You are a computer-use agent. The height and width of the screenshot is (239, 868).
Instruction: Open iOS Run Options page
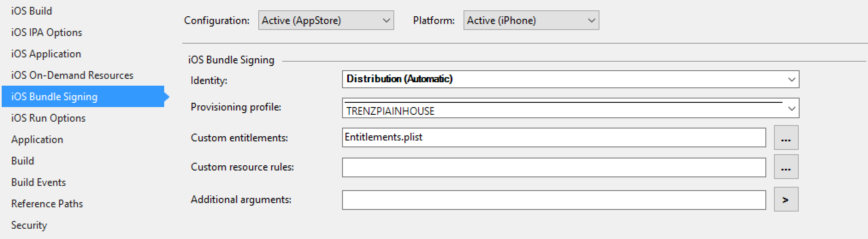point(48,118)
